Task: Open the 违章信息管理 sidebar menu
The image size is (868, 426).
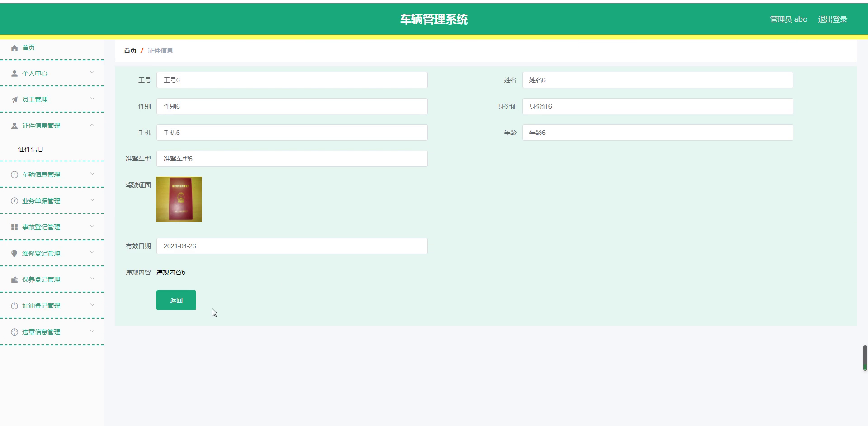Action: click(52, 332)
